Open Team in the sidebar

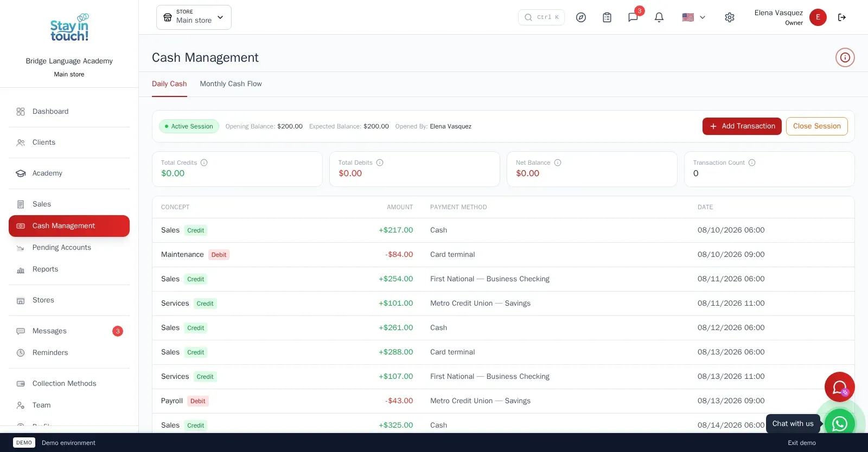(69, 405)
